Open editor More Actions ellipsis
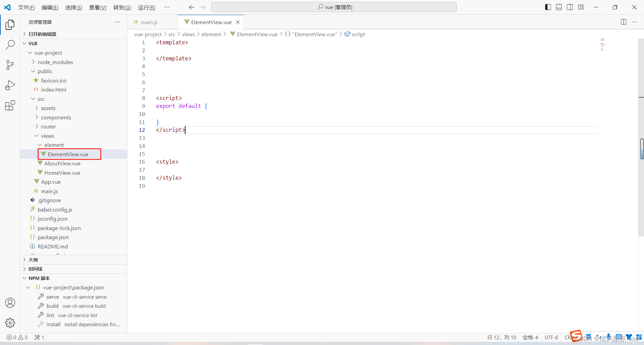 tap(634, 22)
